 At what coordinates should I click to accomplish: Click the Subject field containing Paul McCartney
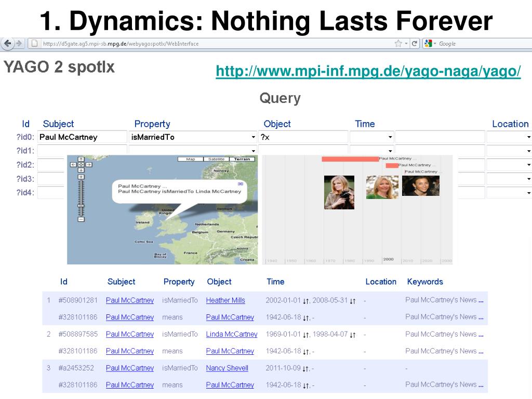coord(82,137)
